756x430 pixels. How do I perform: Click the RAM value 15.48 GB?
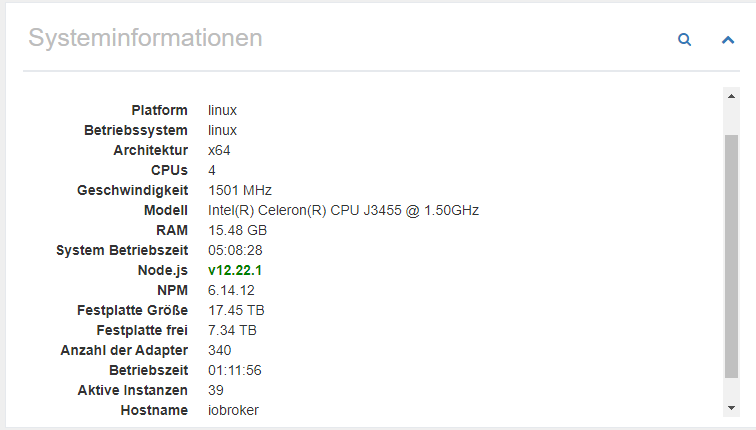[237, 230]
